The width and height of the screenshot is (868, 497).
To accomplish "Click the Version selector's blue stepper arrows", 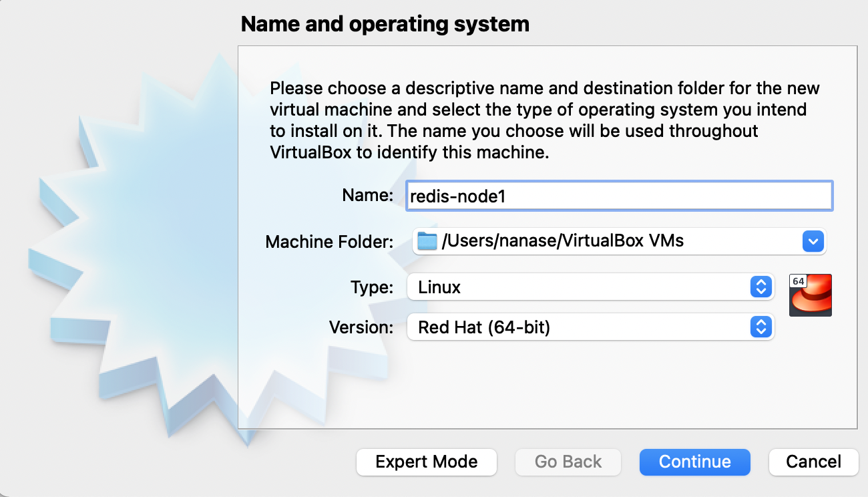I will tap(761, 327).
